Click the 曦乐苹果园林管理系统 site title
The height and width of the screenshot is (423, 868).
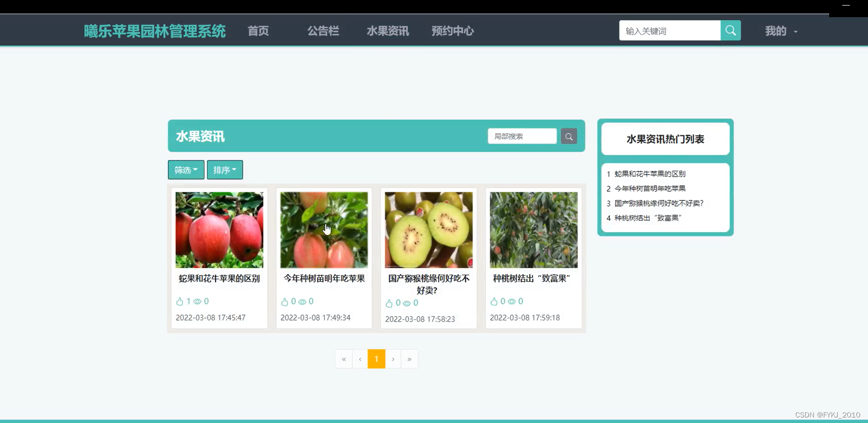click(155, 31)
